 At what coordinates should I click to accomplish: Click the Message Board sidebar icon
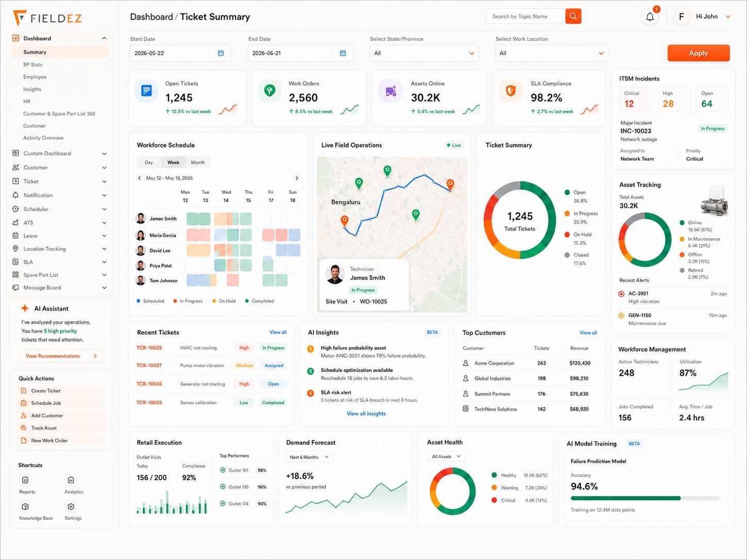pos(15,288)
